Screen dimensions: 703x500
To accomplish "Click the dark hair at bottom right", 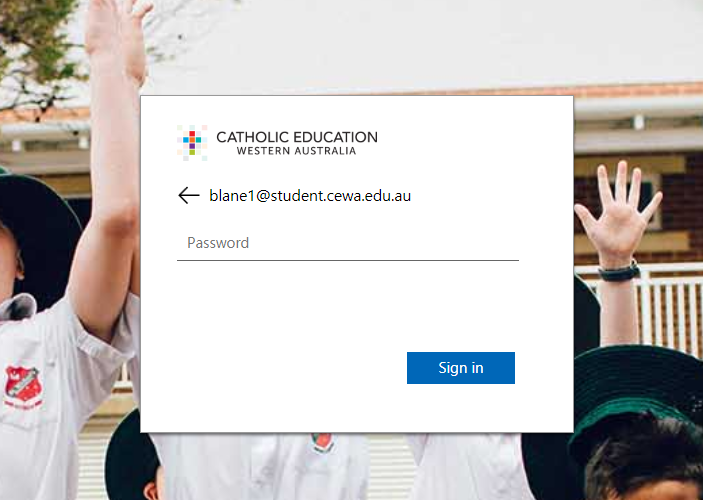I will [646, 462].
